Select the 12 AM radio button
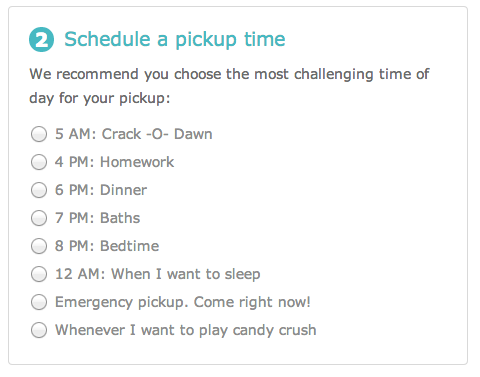 [39, 274]
